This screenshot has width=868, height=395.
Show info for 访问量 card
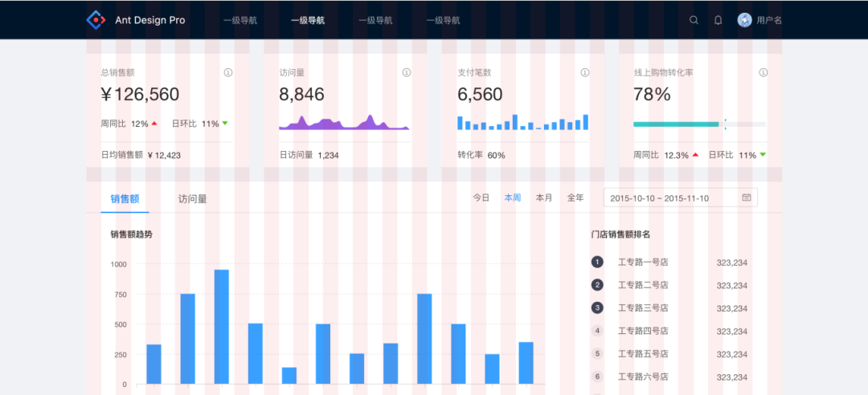pos(407,72)
